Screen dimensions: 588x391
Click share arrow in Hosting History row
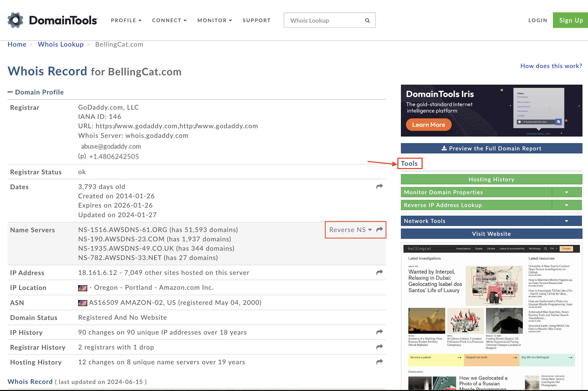(379, 362)
